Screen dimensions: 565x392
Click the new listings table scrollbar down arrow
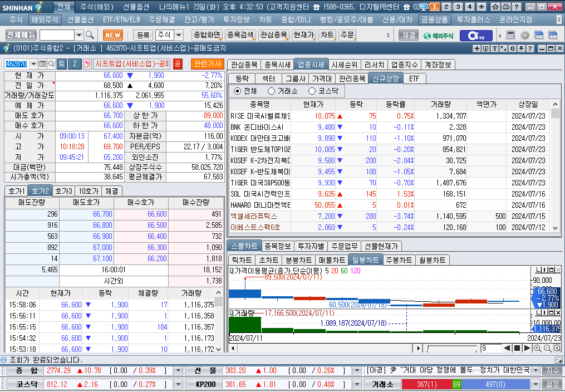(x=556, y=228)
